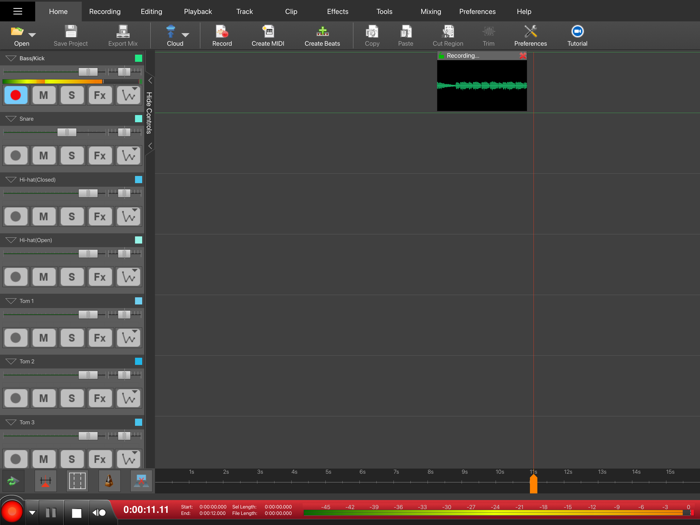Adjust the Snare volume slider
The height and width of the screenshot is (525, 700).
[67, 132]
